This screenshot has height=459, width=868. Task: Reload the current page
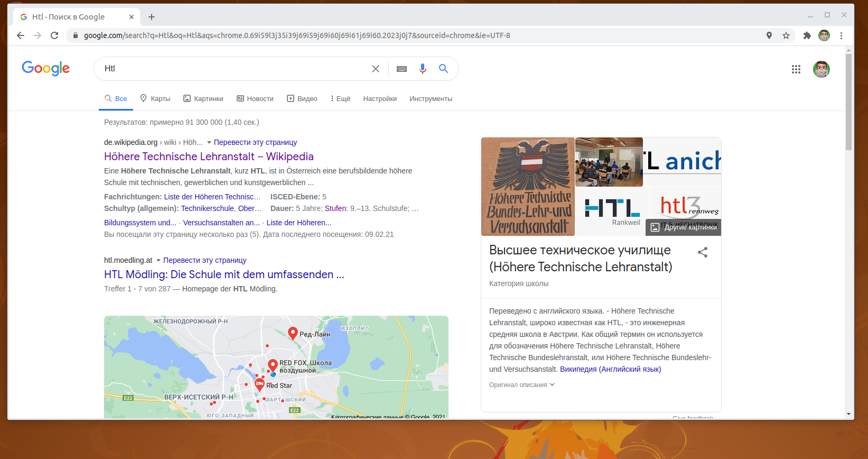54,35
